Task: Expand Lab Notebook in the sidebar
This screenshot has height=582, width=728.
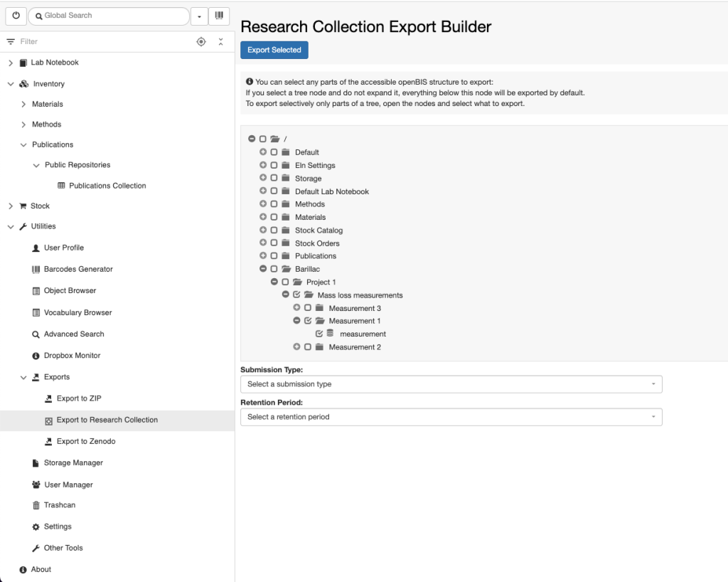Action: [11, 63]
